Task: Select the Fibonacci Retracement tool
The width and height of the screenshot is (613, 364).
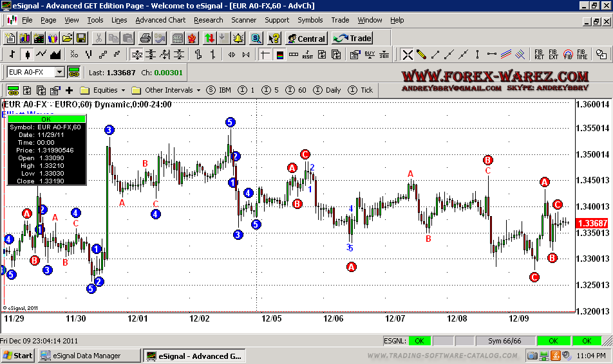Action: [540, 54]
